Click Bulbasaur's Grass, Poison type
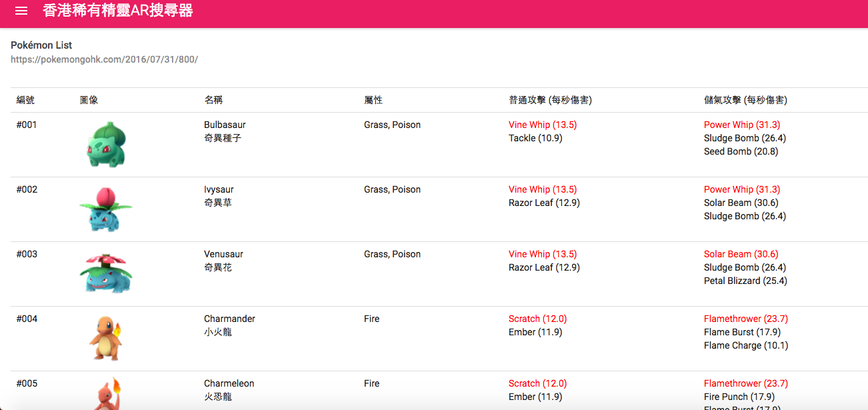The height and width of the screenshot is (410, 868). coord(392,125)
